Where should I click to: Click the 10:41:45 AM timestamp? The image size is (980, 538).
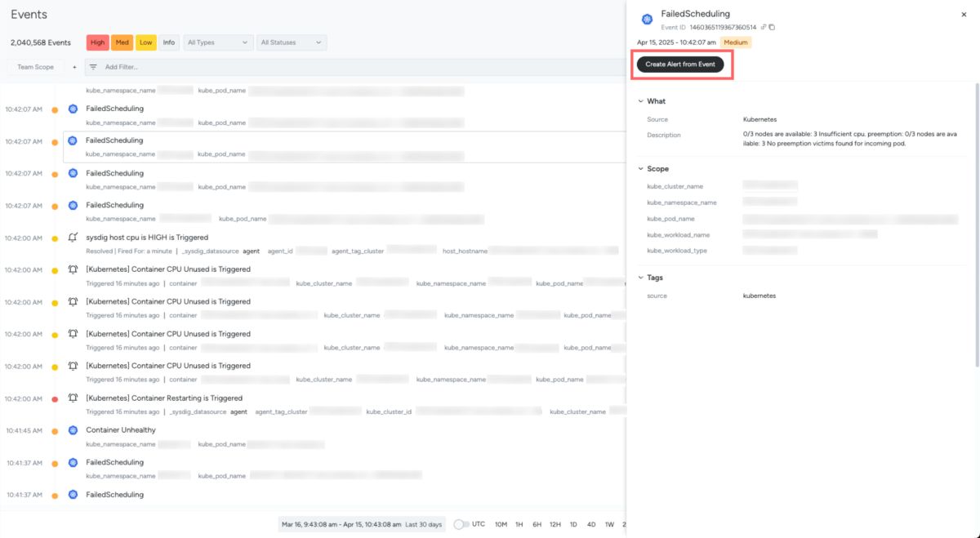24,430
